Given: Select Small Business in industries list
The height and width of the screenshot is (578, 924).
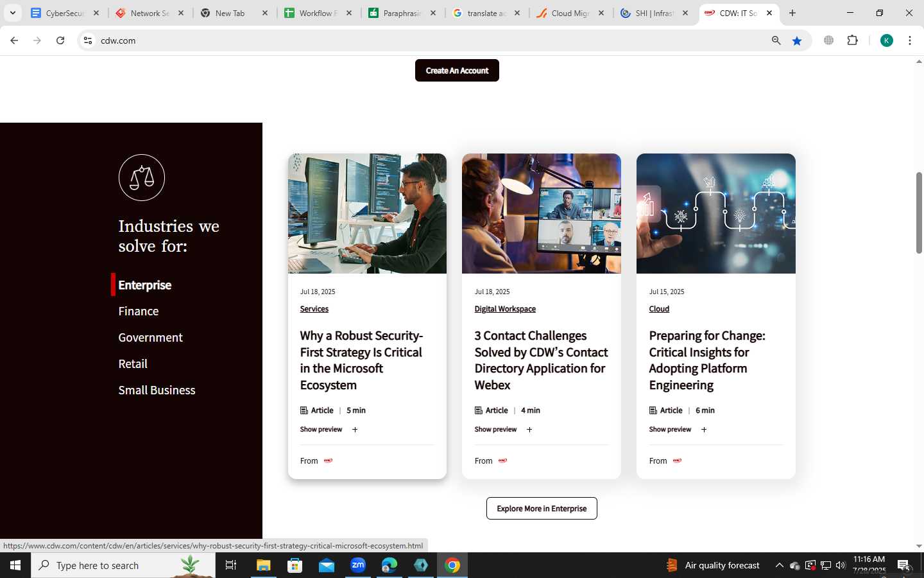Looking at the screenshot, I should click(157, 390).
